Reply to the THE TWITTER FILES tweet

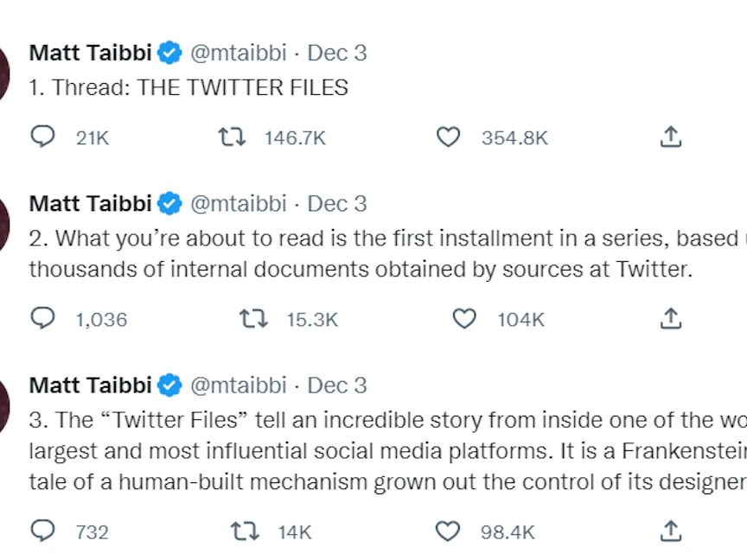click(43, 137)
